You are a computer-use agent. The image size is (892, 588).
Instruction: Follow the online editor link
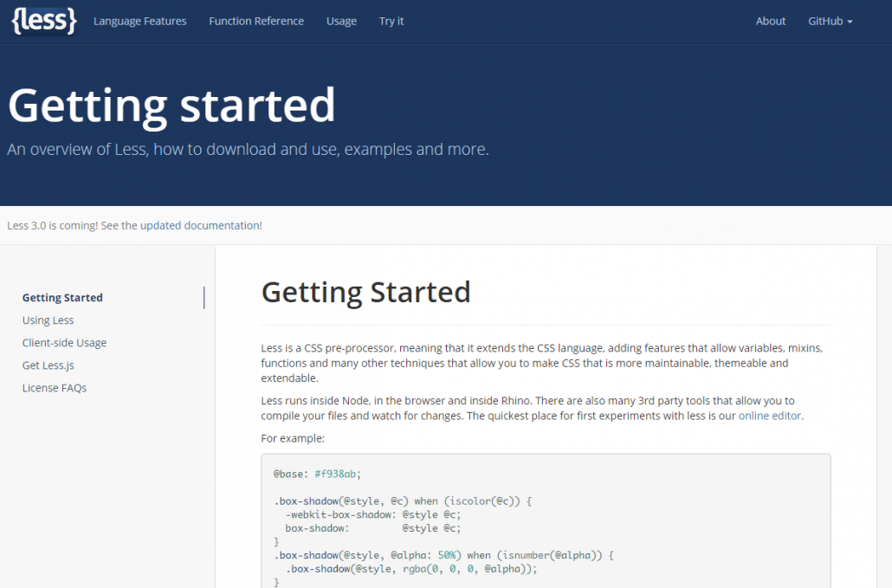click(x=770, y=416)
